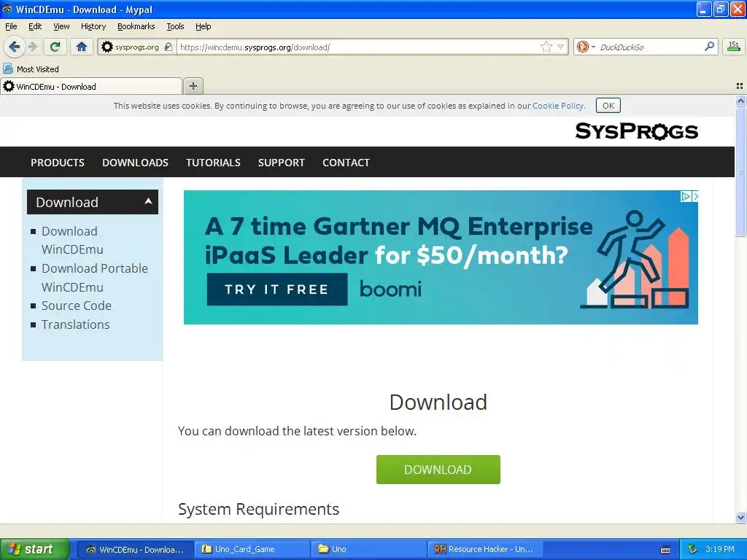Click the search magnifier icon
Viewport: 747px width, 560px height.
[x=709, y=46]
